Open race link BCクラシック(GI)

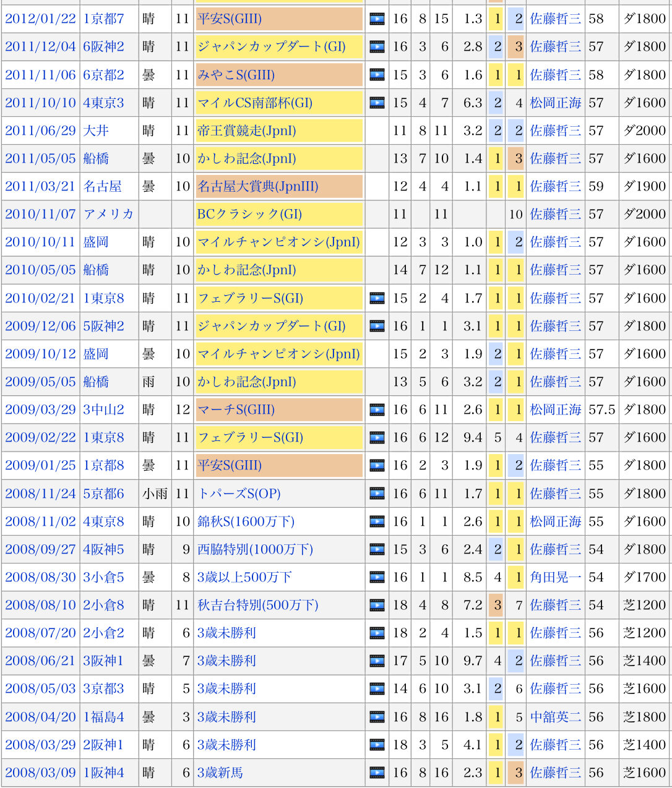[x=249, y=214]
